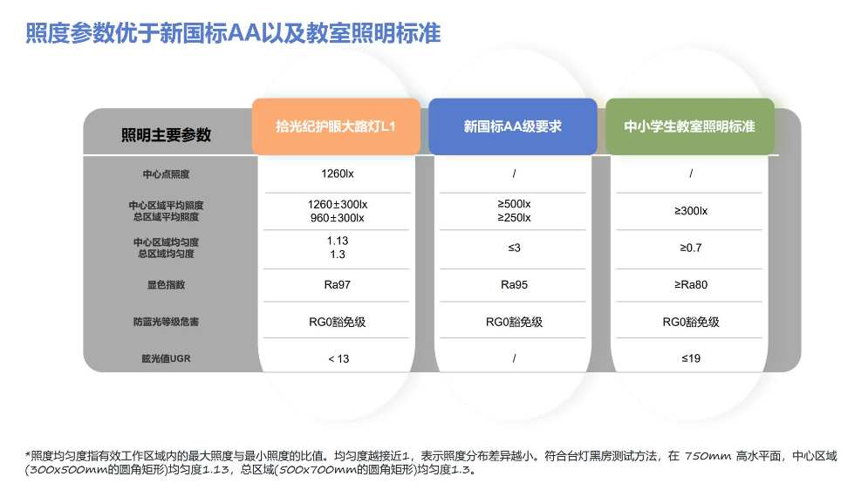
Task: Click the ≥Ra80 value cell
Action: click(691, 285)
